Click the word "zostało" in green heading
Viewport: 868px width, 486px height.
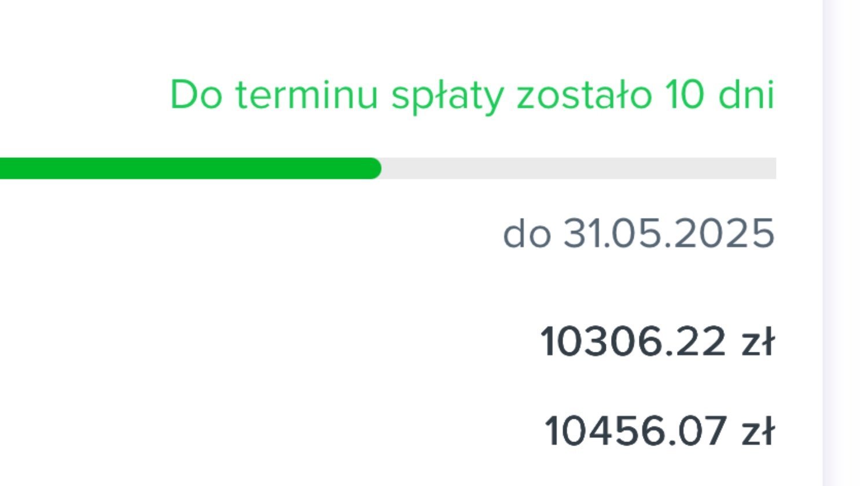click(x=583, y=95)
